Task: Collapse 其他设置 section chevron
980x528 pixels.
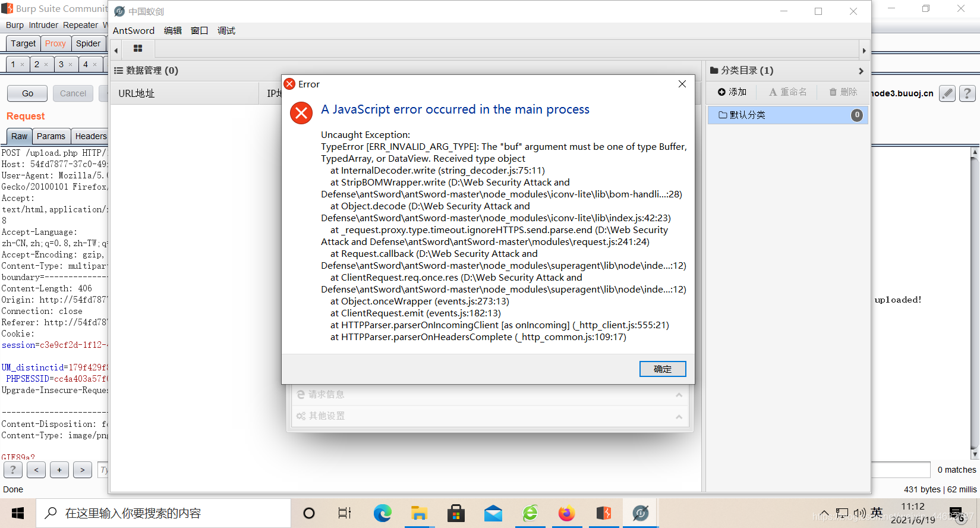Action: (x=679, y=416)
